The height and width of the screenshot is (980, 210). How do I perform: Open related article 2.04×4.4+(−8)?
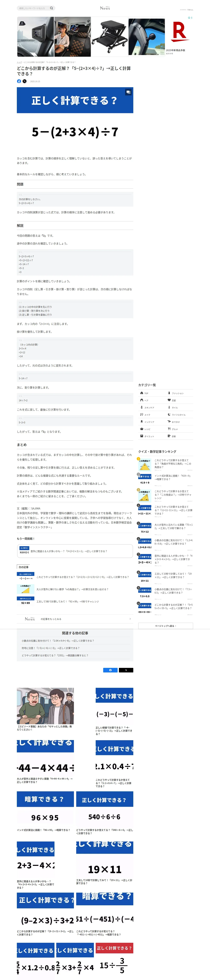click(58, 641)
